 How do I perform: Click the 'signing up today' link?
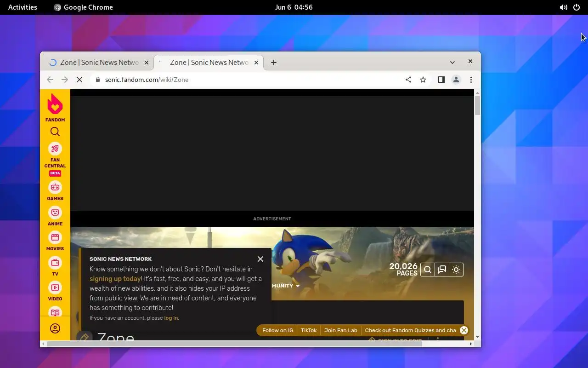point(115,279)
